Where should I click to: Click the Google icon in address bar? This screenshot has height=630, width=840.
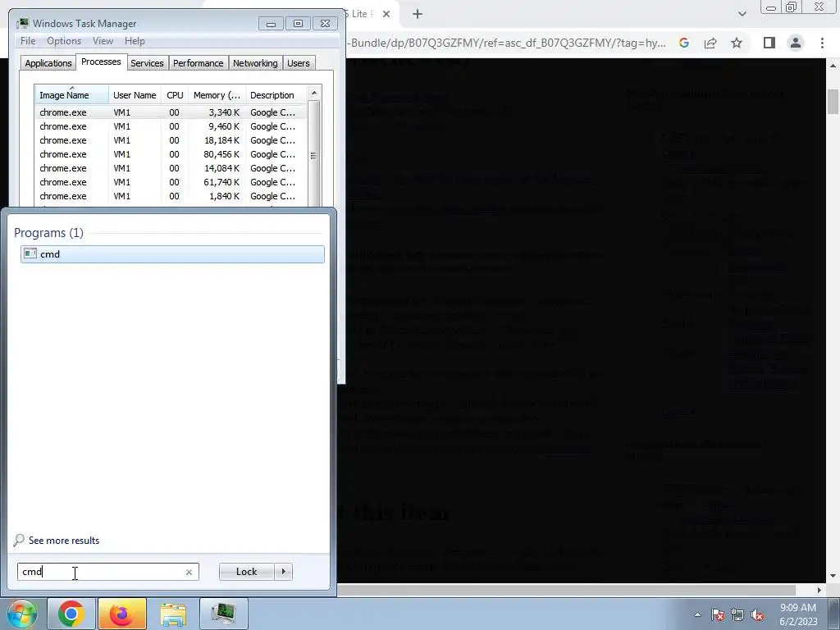click(684, 43)
